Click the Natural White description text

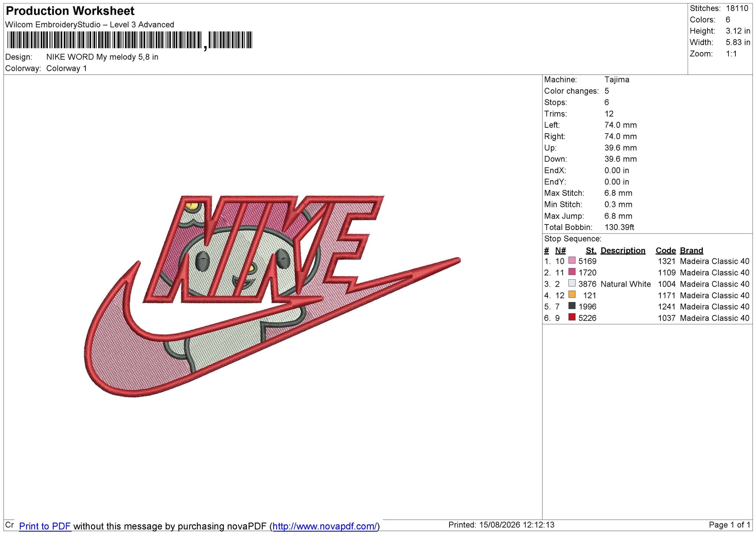625,284
